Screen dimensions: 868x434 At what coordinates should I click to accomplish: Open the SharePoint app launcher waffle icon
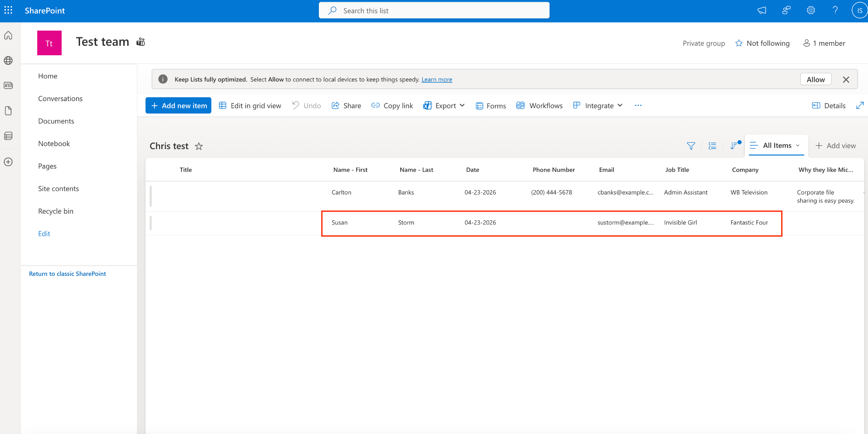pyautogui.click(x=8, y=10)
